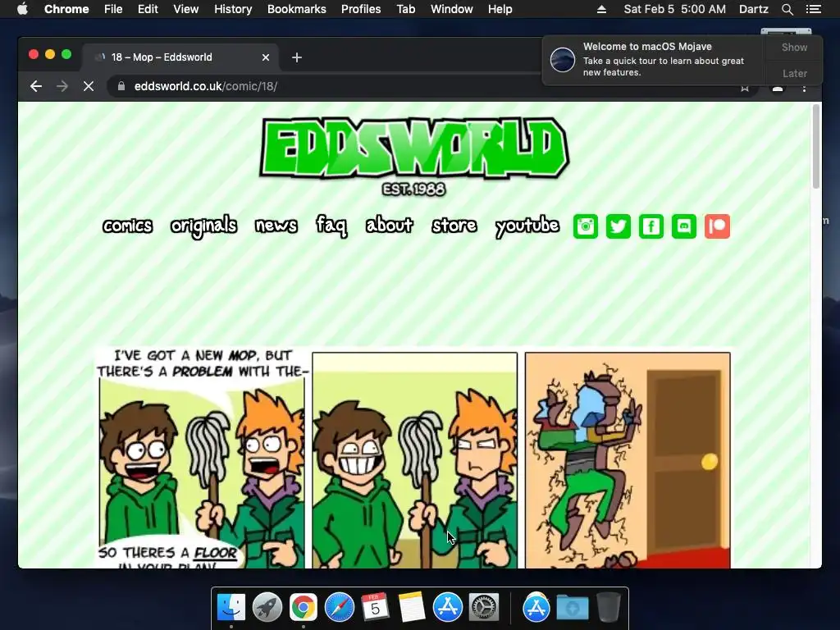Open the History menu
Screen dimensions: 840x630
point(233,9)
